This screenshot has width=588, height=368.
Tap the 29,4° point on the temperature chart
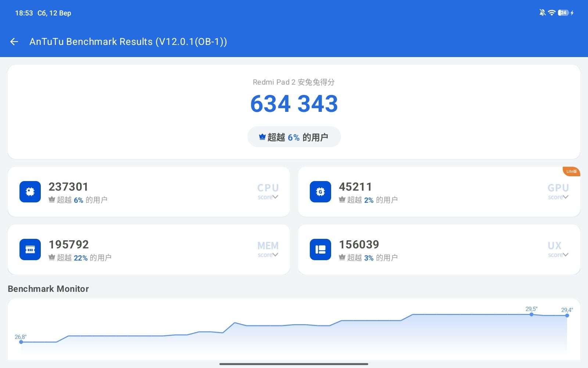(567, 315)
